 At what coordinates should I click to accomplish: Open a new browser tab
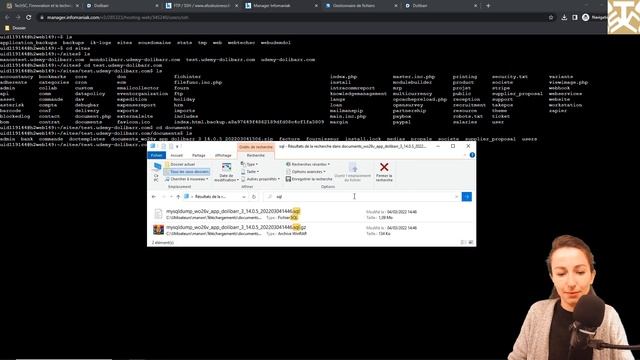click(488, 6)
